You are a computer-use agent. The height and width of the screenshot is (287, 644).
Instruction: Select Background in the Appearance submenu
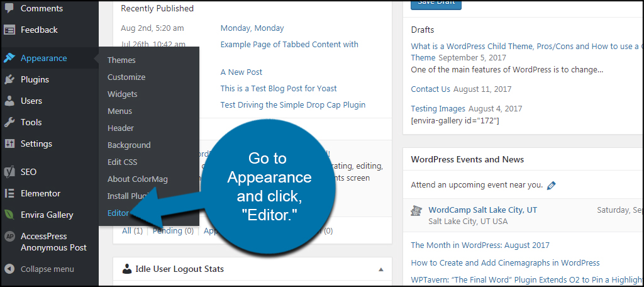click(129, 145)
